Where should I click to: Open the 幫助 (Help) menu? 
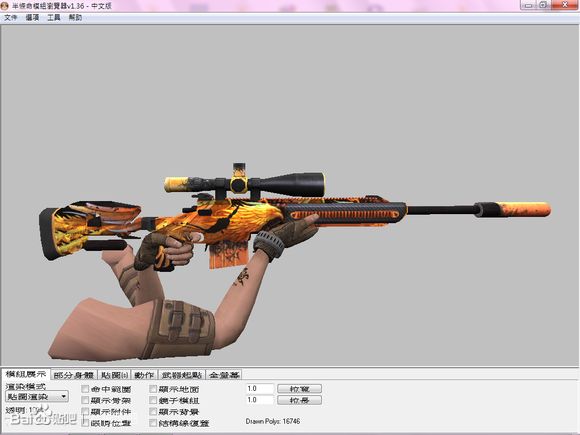75,17
